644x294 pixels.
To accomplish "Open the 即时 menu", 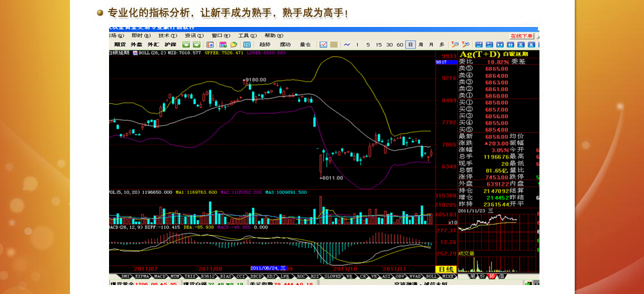I will click(141, 35).
